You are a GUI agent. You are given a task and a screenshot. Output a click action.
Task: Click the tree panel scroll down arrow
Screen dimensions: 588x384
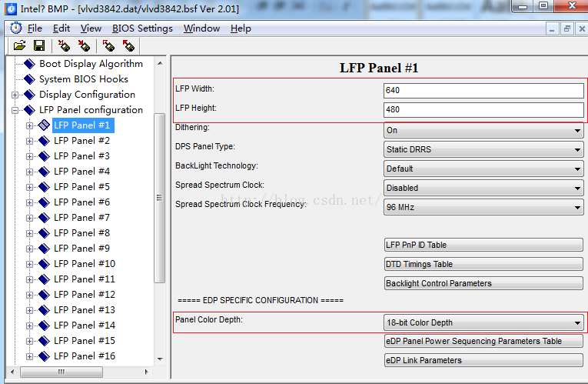160,359
